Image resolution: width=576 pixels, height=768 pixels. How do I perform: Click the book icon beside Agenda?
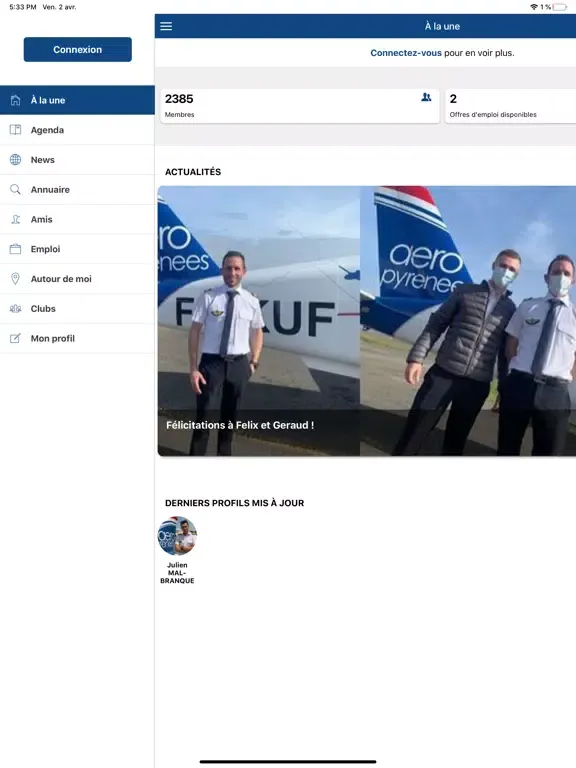point(15,130)
